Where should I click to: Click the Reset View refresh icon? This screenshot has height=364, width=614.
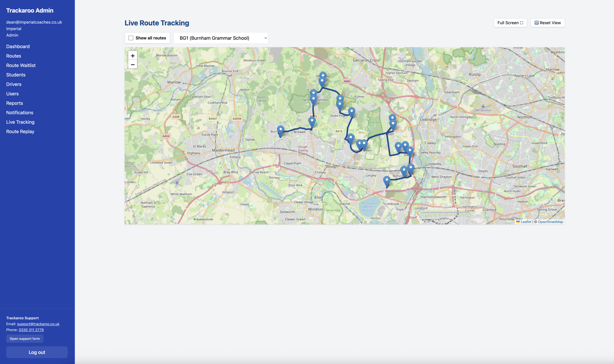pyautogui.click(x=536, y=23)
